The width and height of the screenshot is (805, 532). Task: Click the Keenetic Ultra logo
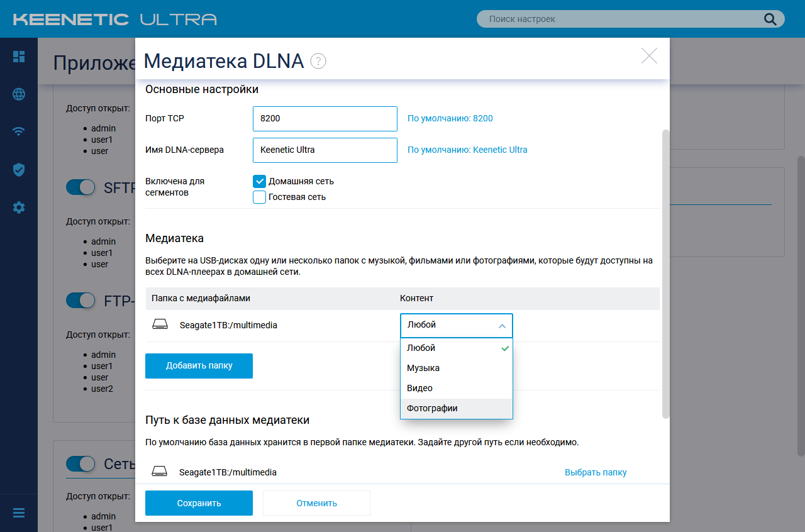115,19
